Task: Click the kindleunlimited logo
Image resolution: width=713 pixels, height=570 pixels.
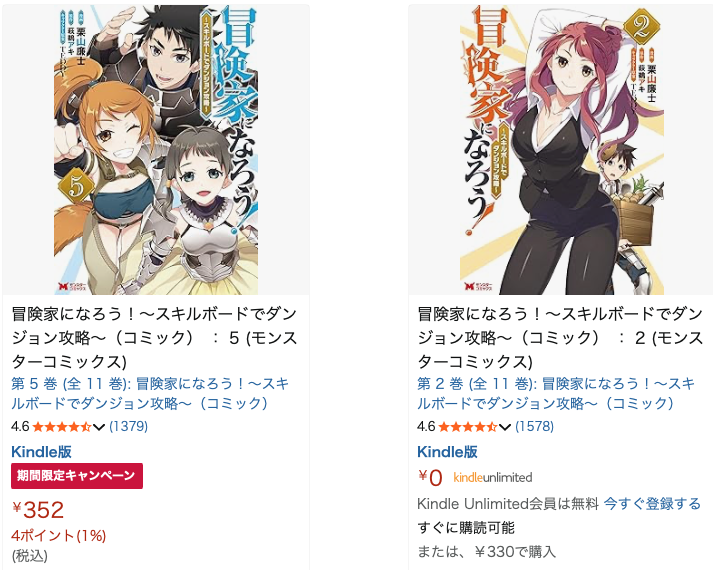Action: tap(493, 478)
